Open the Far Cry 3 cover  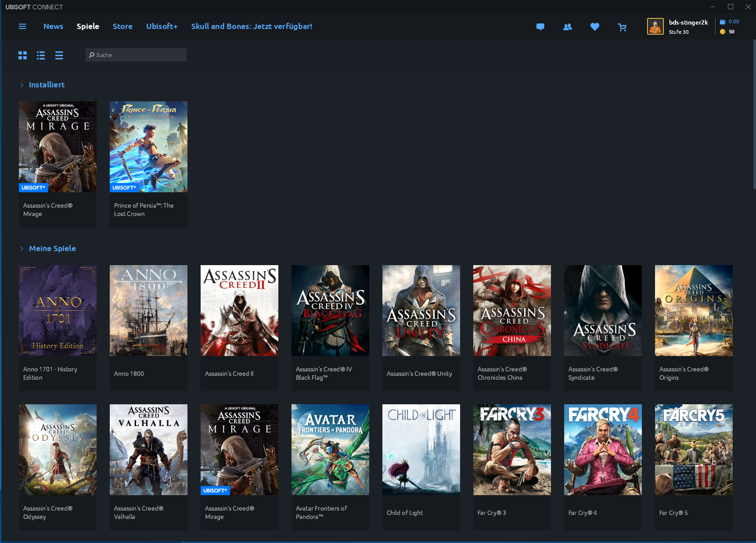512,450
